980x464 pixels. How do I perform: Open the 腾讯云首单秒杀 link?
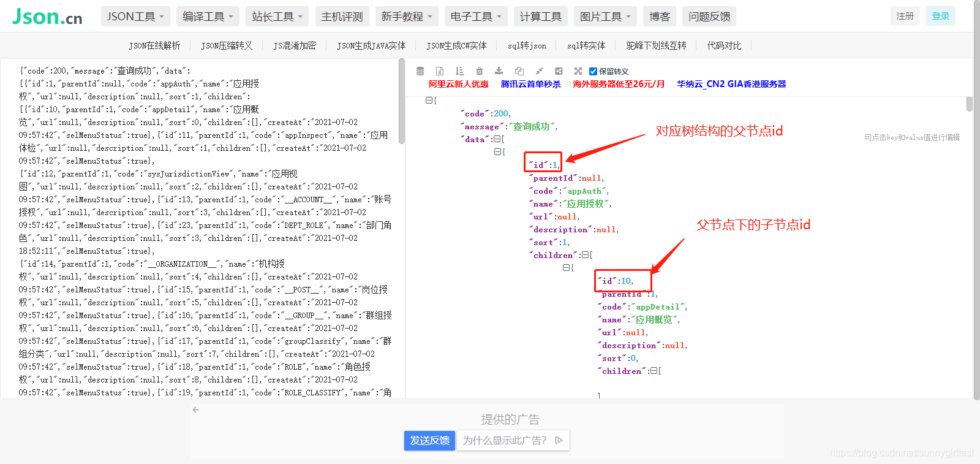531,84
